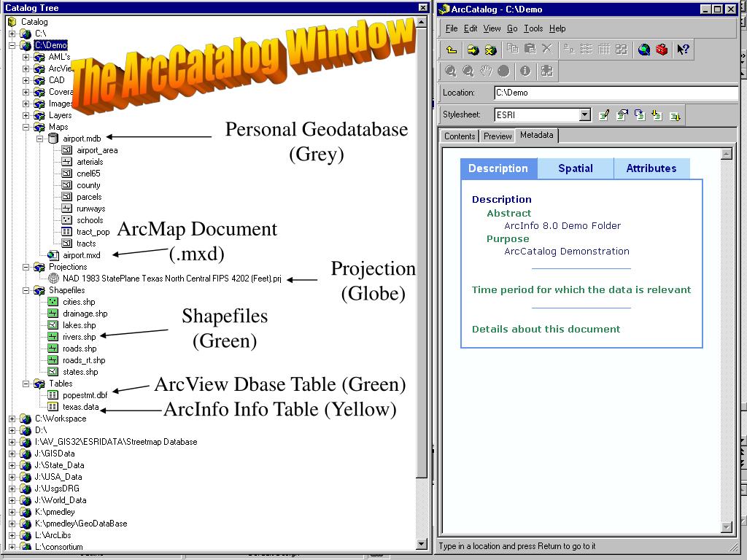Click the globe with magnifier icon
The width and height of the screenshot is (747, 560).
point(644,50)
